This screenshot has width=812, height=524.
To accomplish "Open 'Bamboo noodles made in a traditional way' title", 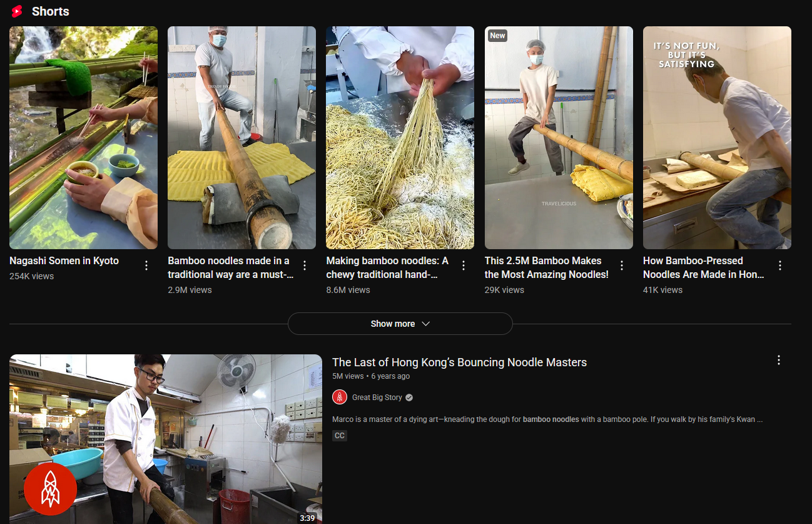I will [231, 267].
